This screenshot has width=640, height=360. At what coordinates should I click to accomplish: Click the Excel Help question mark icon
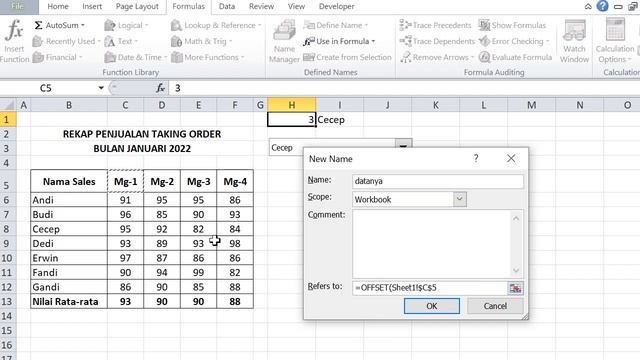[x=602, y=6]
